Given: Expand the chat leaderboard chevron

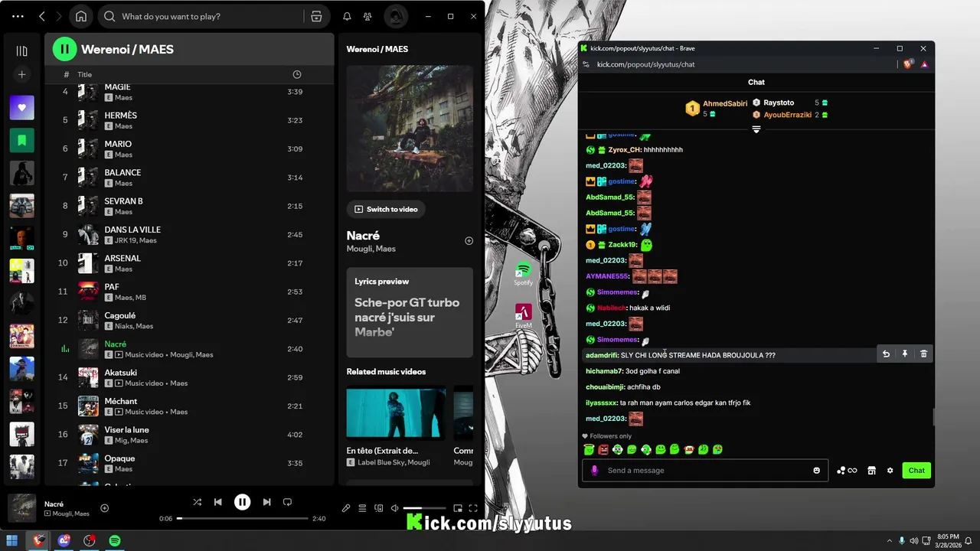Looking at the screenshot, I should 756,129.
